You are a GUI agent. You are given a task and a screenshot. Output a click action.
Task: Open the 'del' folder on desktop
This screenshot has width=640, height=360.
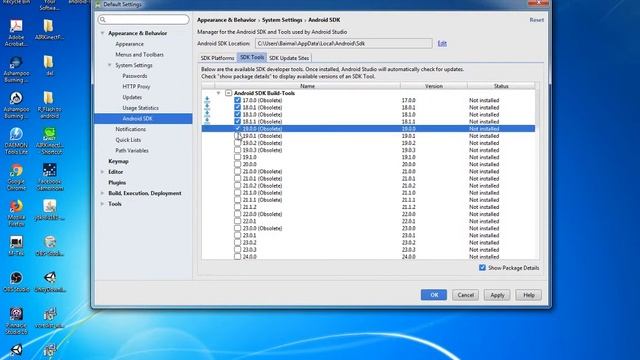(49, 65)
